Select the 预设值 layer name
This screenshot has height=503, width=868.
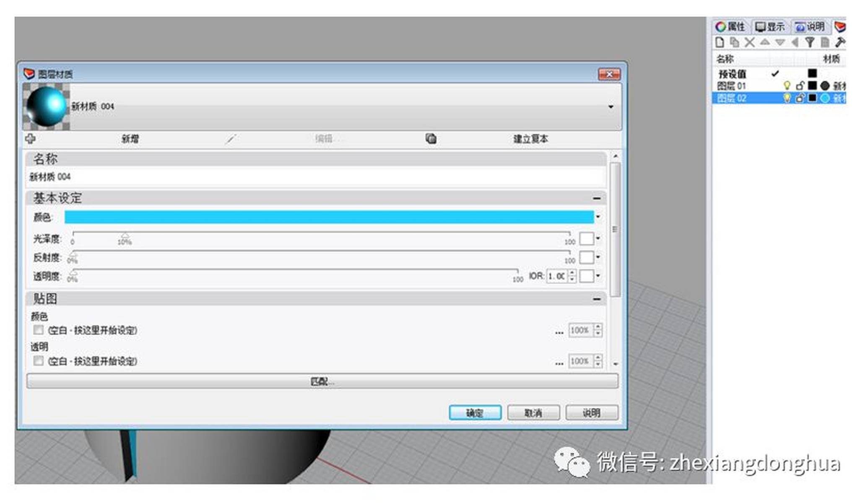pos(732,74)
